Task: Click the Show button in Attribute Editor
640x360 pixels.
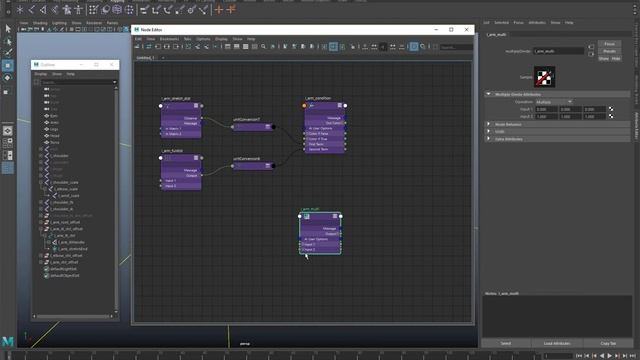Action: coord(604,59)
